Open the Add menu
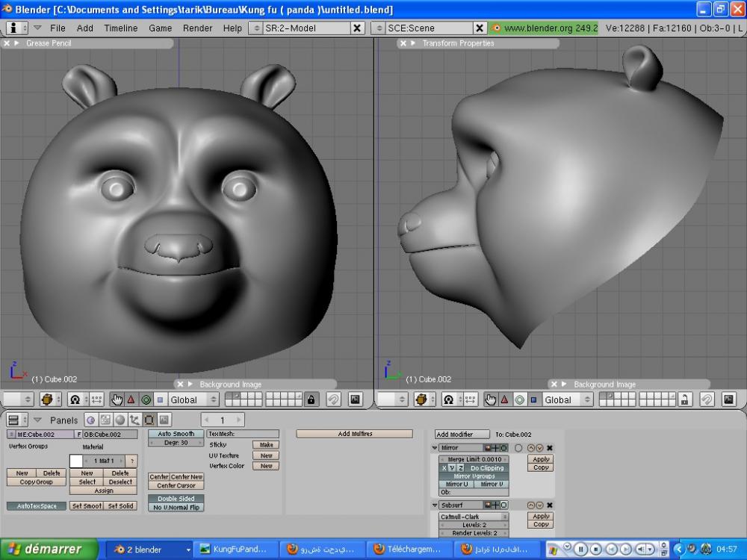This screenshot has height=560, width=747. 85,28
